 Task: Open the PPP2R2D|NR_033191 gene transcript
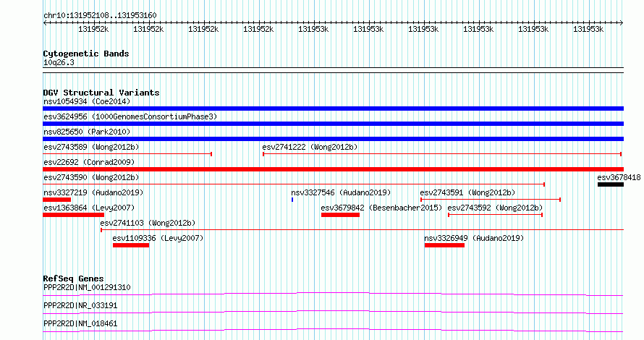80,305
